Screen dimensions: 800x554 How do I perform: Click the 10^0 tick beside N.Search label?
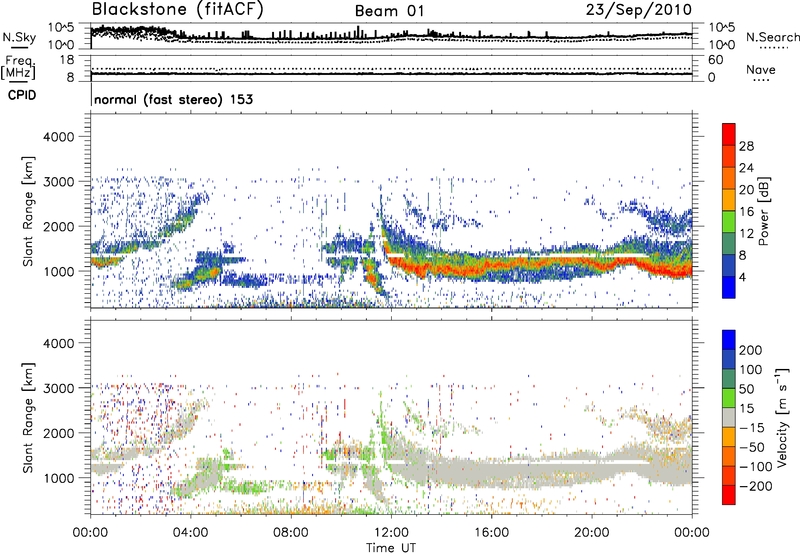(x=722, y=45)
